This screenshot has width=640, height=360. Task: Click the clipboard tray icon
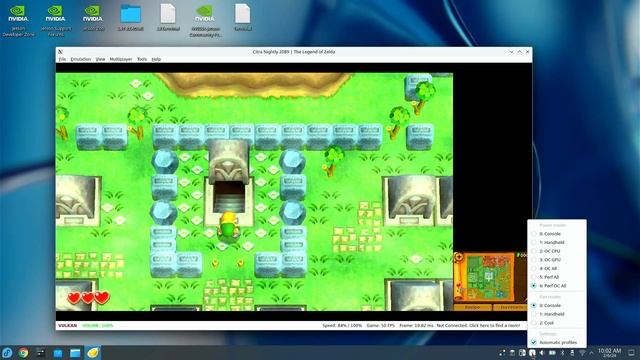[x=512, y=353]
